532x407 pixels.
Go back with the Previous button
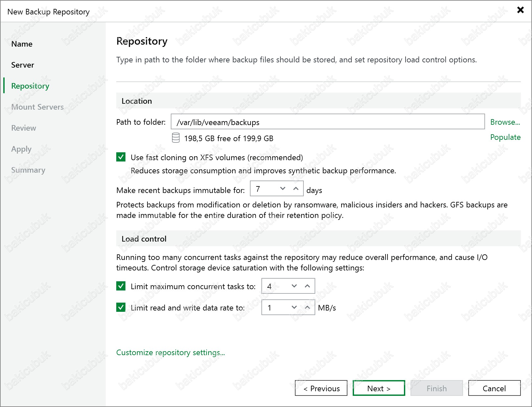[x=321, y=388]
